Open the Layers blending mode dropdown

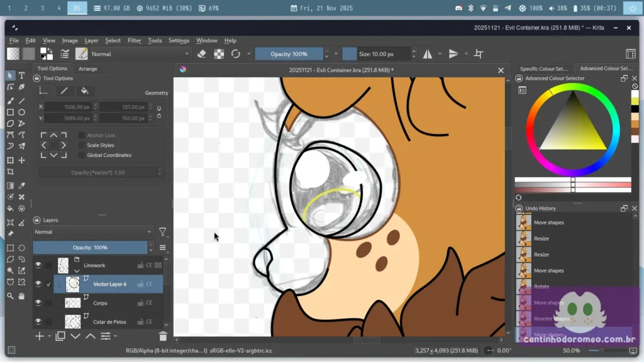93,232
